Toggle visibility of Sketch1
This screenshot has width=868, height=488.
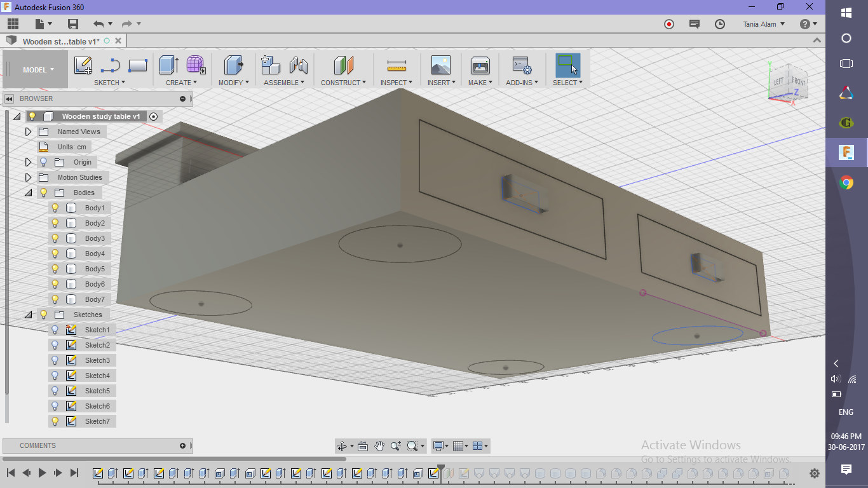(x=55, y=330)
